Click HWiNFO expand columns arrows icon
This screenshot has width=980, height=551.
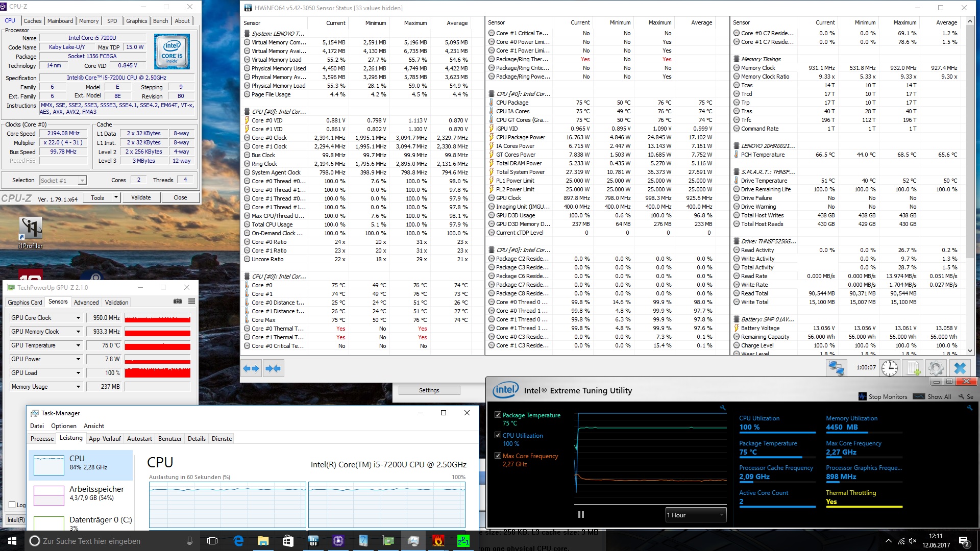point(251,368)
